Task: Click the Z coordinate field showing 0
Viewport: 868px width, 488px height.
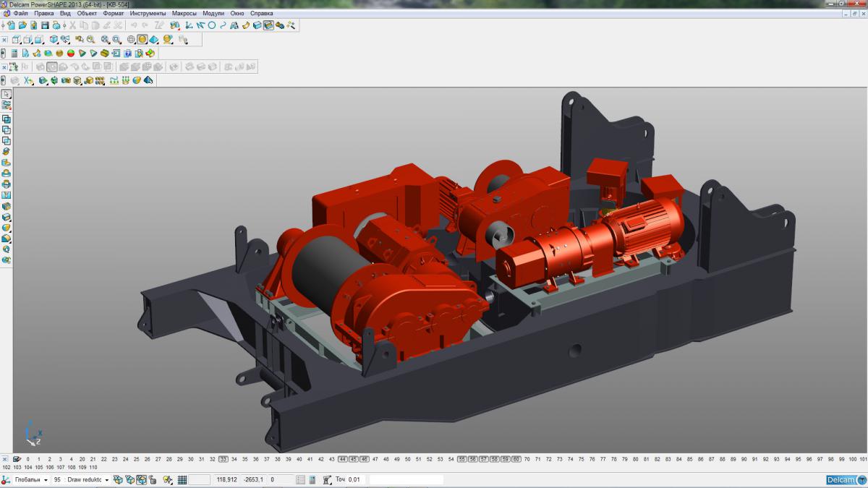Action: point(281,480)
